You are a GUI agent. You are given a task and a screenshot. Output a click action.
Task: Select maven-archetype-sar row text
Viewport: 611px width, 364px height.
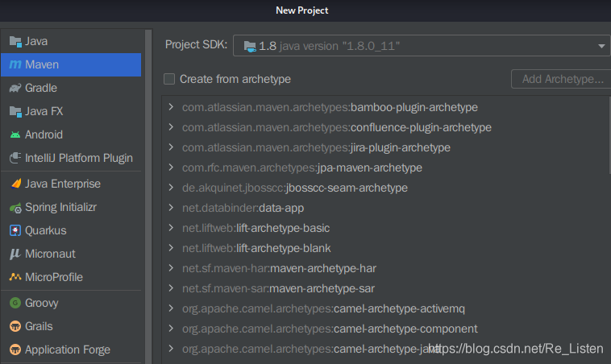[x=278, y=288]
